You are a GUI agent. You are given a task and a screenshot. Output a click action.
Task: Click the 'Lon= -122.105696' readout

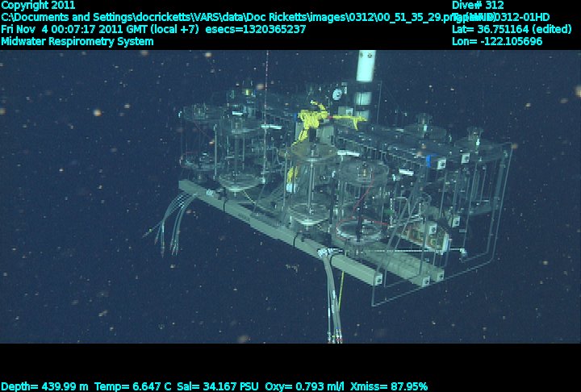click(x=497, y=41)
